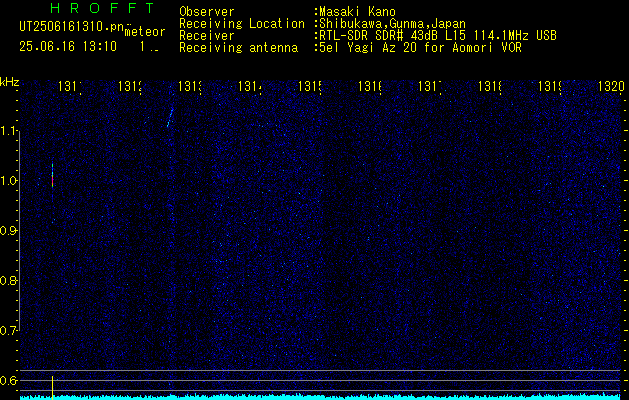
Task: Click the 1313 time marker
Action: [189, 86]
